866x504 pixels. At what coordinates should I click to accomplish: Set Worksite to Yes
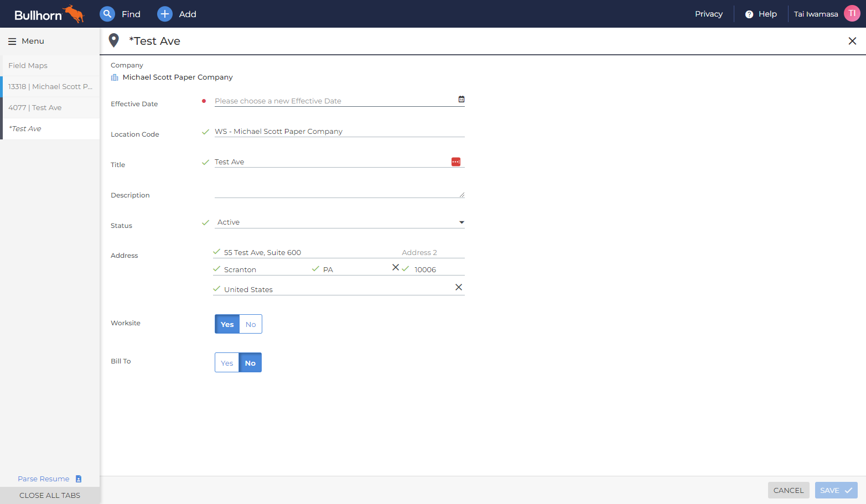[x=227, y=324]
